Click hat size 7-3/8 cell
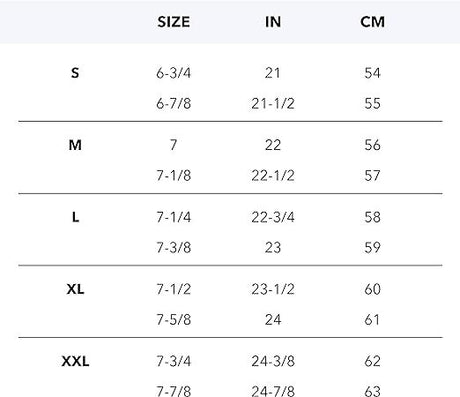The width and height of the screenshot is (460, 397). [174, 248]
